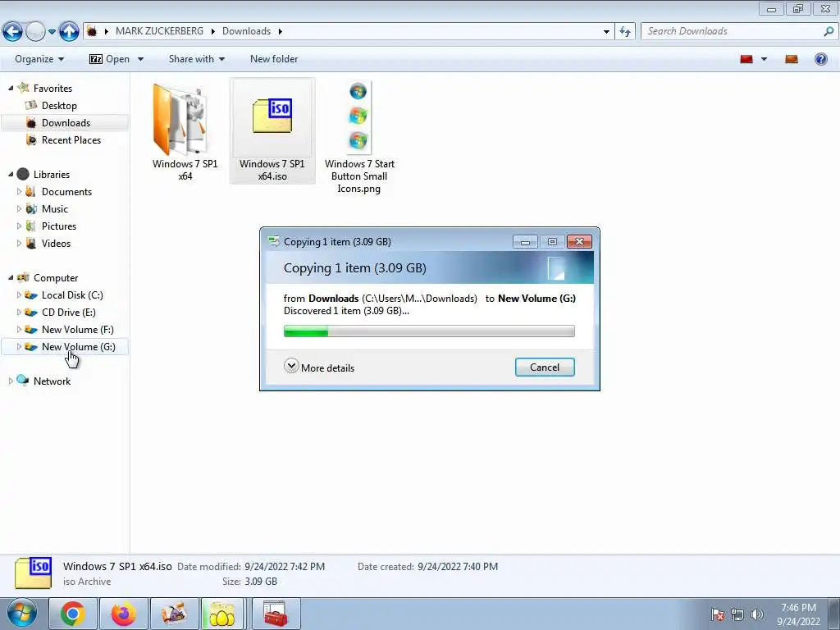Expand More details in copy dialog

pyautogui.click(x=319, y=367)
